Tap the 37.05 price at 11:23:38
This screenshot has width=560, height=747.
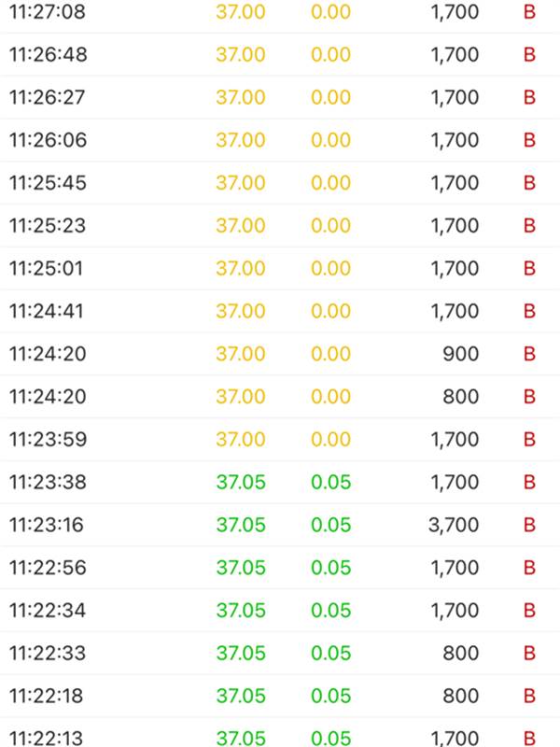coord(241,482)
